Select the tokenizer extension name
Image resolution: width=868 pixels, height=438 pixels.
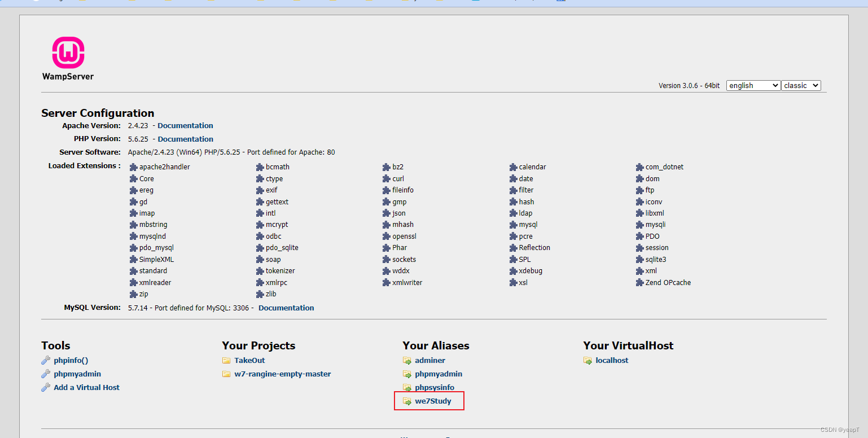pos(280,271)
